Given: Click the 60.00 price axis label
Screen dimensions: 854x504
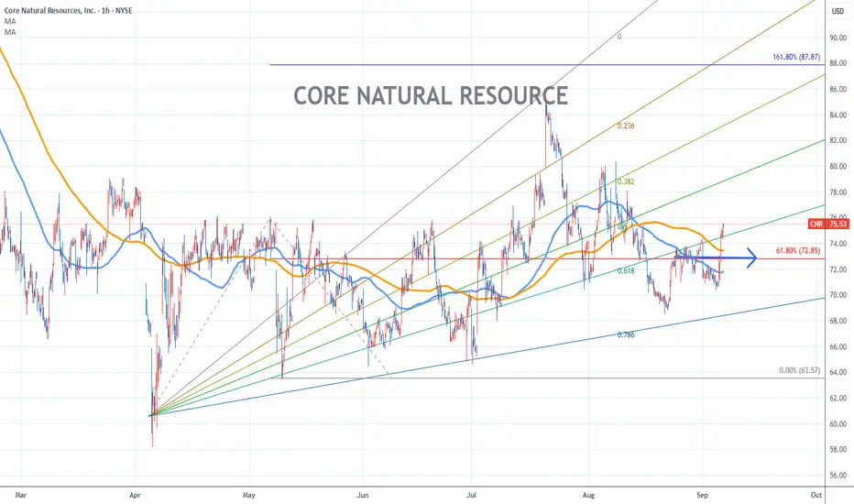Looking at the screenshot, I should [838, 424].
